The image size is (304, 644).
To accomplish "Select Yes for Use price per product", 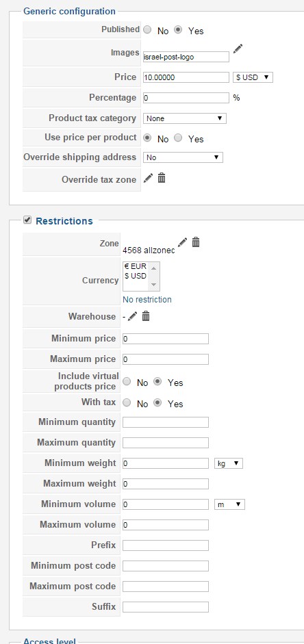I will [x=178, y=138].
